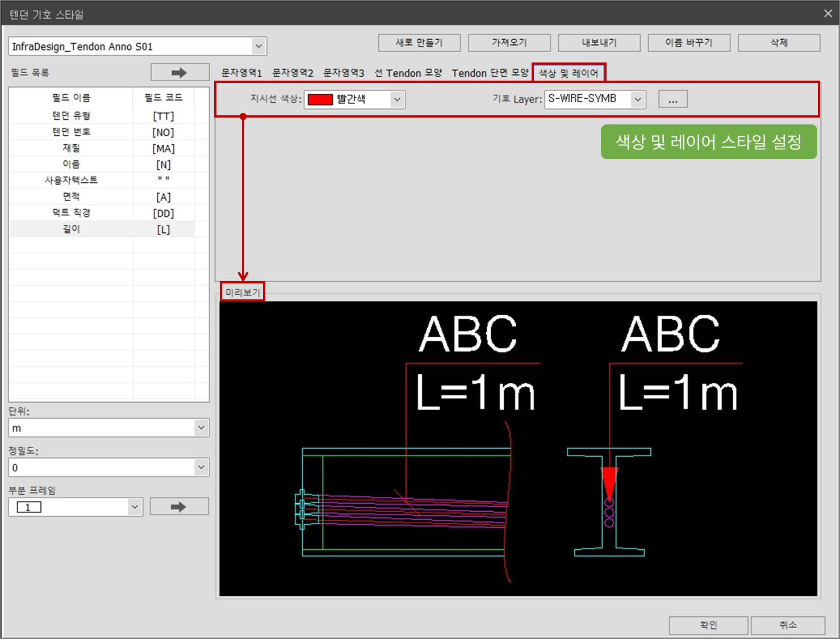Switch to the 선 Tendon 모양 tab
This screenshot has width=840, height=639.
[408, 73]
